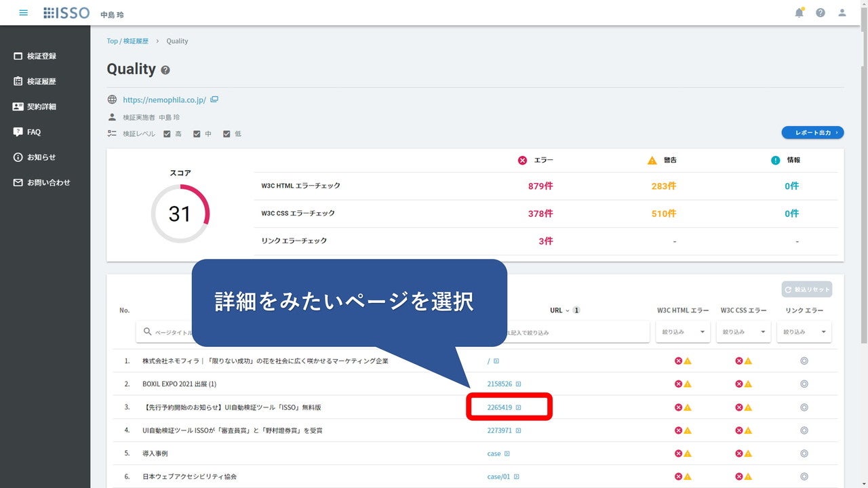The image size is (868, 488).
Task: Click the external link icon next to 2273971
Action: click(519, 430)
